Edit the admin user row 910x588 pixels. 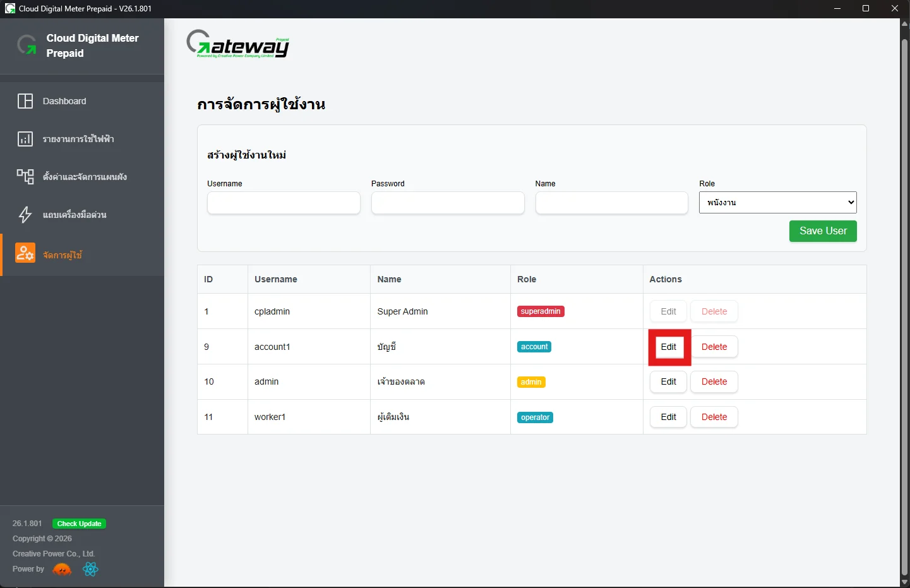[x=669, y=381]
